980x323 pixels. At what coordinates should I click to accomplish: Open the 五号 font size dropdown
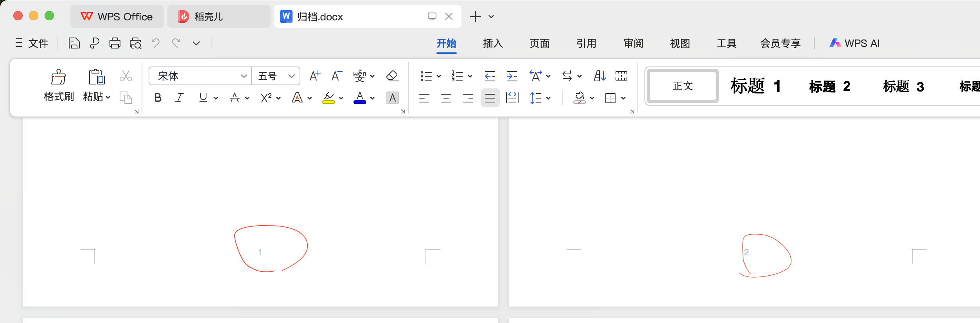coord(291,76)
